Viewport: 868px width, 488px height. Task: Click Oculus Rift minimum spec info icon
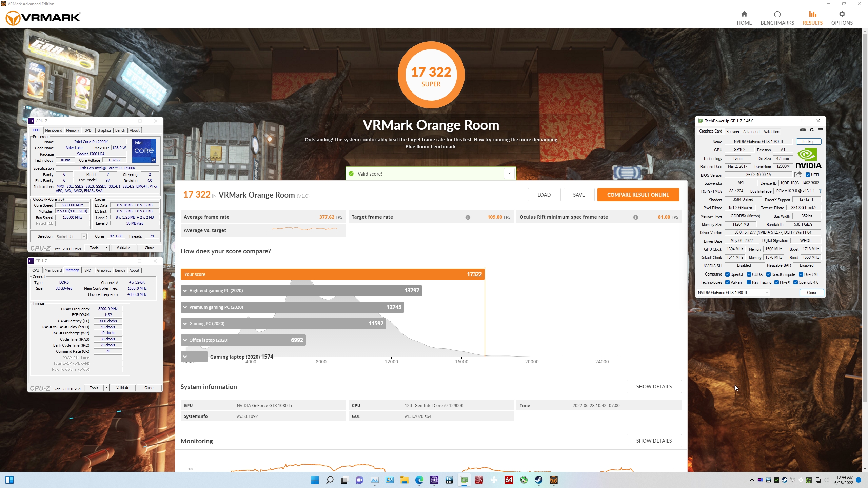[x=635, y=217]
